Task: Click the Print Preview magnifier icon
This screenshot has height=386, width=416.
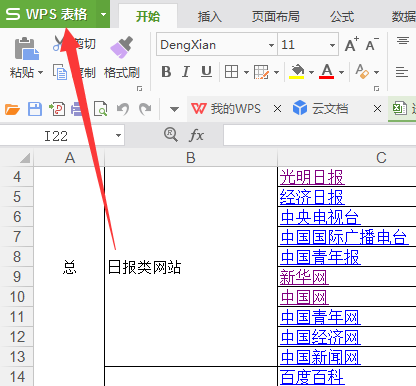Action: click(101, 109)
